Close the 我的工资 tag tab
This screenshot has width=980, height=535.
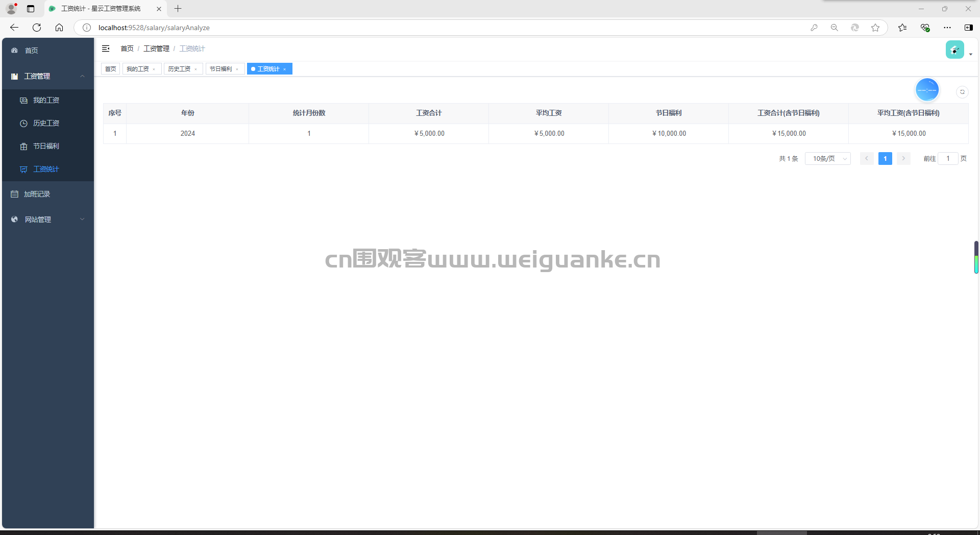coord(154,69)
